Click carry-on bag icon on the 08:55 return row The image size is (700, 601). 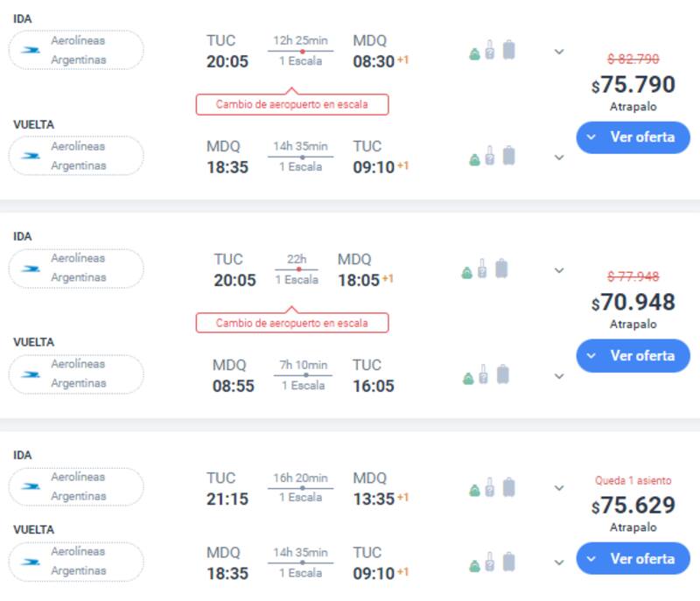(x=482, y=374)
